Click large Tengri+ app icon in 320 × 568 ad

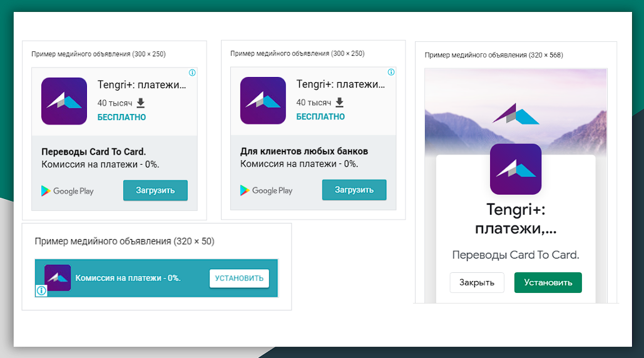pos(516,169)
